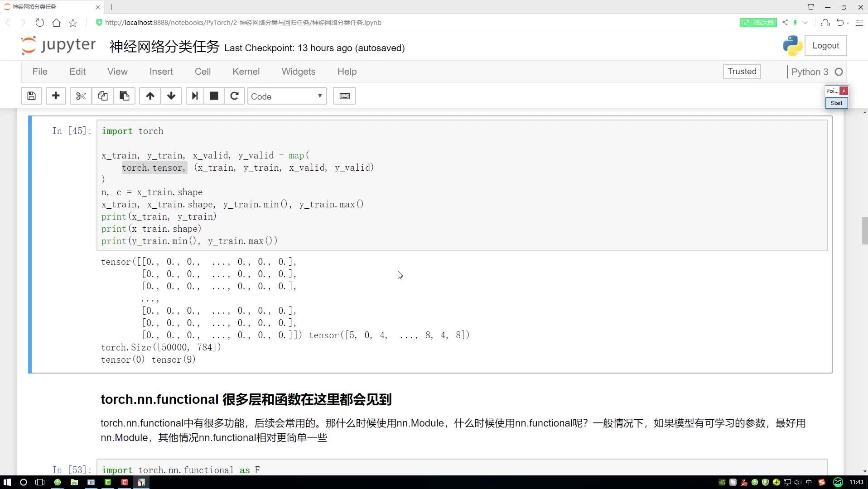Viewport: 868px width, 489px height.
Task: Open the command palette keyboard icon
Action: point(344,96)
